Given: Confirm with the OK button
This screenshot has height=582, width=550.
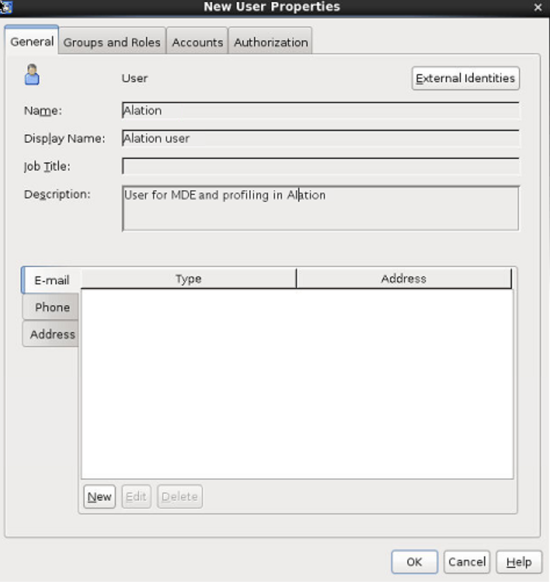Looking at the screenshot, I should point(414,562).
